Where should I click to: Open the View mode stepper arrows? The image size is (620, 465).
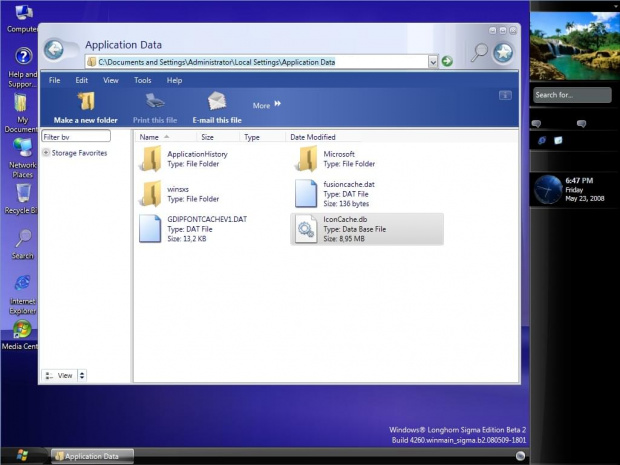click(x=82, y=375)
